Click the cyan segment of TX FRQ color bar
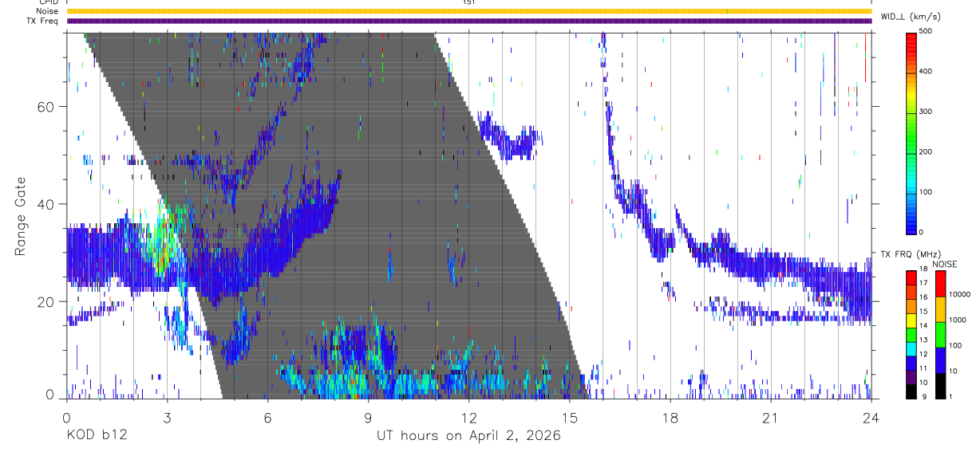The height and width of the screenshot is (452, 980). tap(911, 348)
